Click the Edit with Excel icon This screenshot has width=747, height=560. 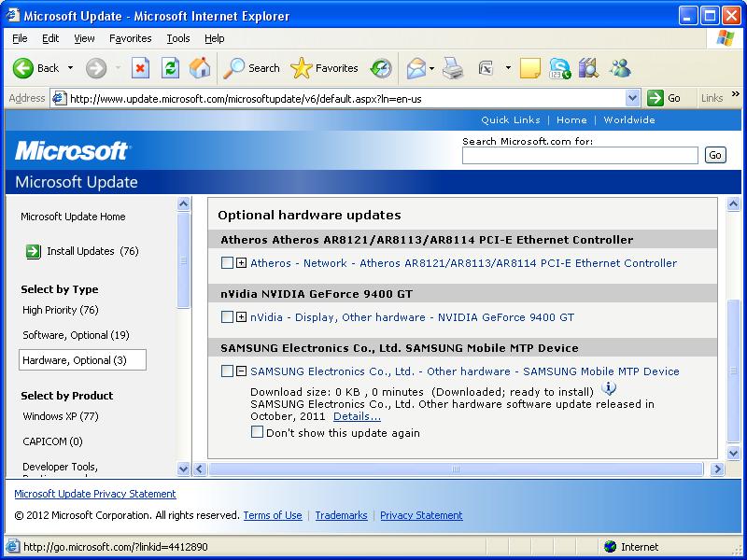pyautogui.click(x=486, y=68)
